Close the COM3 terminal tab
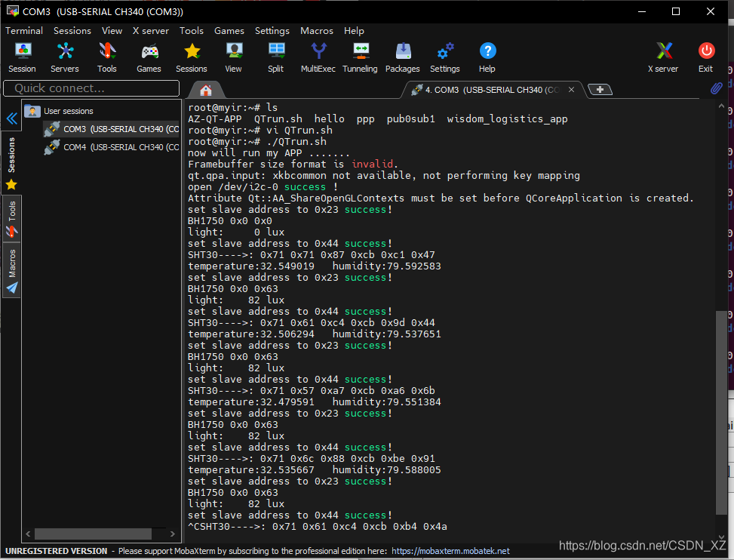This screenshot has height=560, width=734. pos(571,89)
